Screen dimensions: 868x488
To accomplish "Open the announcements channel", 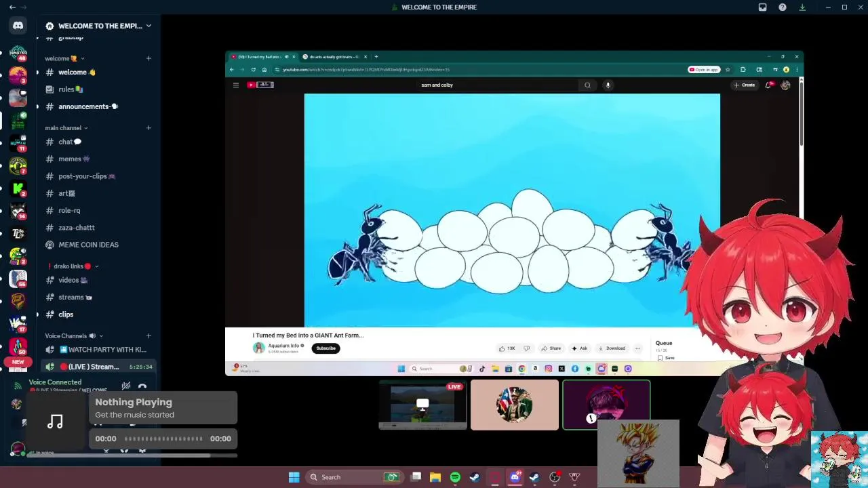I will [98, 106].
